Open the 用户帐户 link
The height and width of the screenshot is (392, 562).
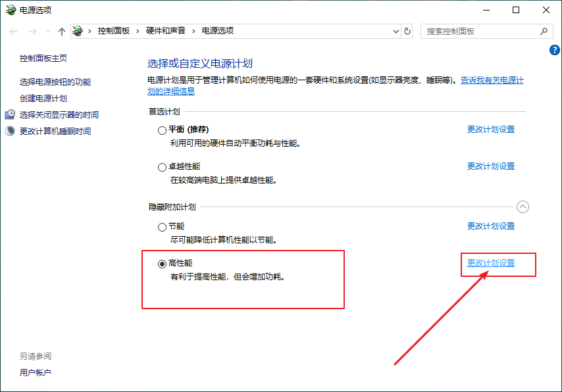pos(36,372)
